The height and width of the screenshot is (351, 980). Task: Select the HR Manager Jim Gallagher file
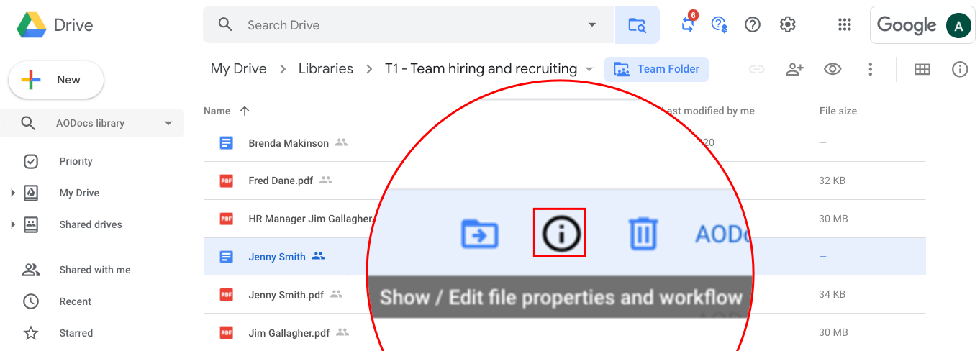[310, 219]
